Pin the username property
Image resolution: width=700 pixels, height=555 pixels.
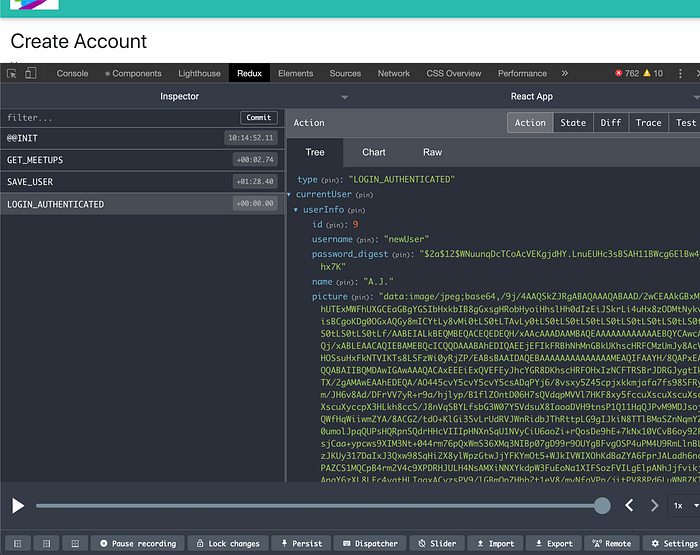coord(366,240)
